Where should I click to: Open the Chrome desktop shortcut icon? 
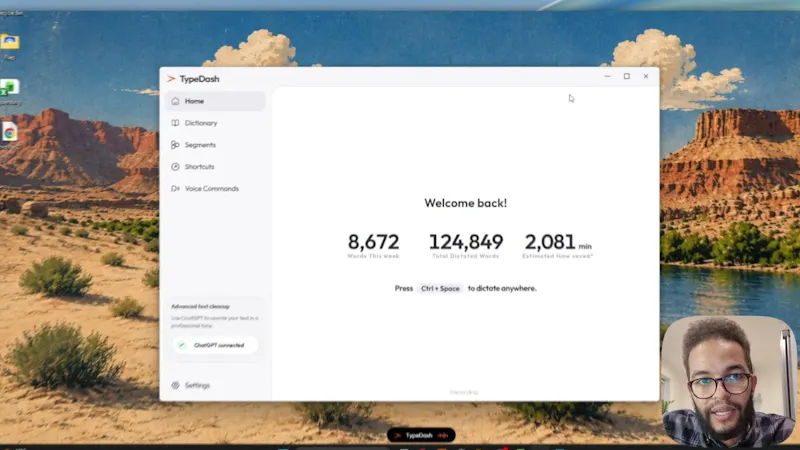10,133
